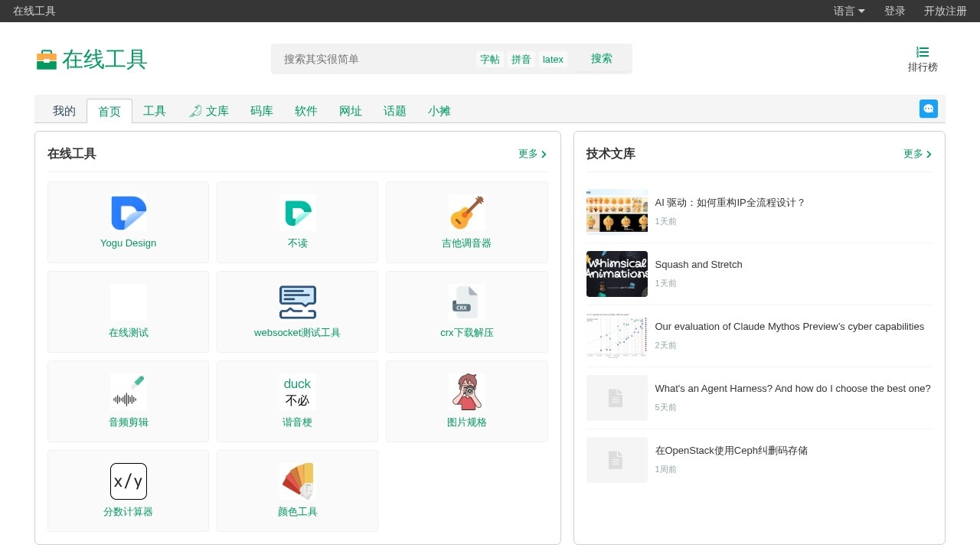Click the chat bubble icon on the right
980x551 pixels.
tap(929, 109)
